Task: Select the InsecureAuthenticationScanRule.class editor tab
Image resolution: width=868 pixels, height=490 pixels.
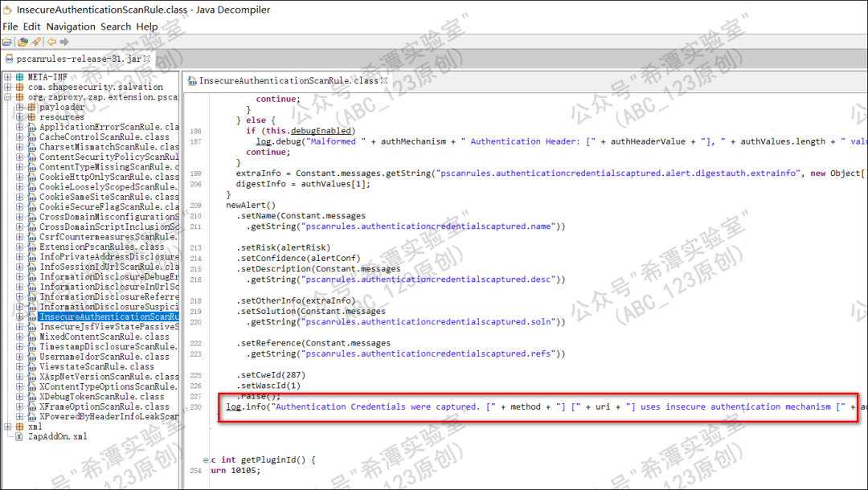Action: coord(289,81)
